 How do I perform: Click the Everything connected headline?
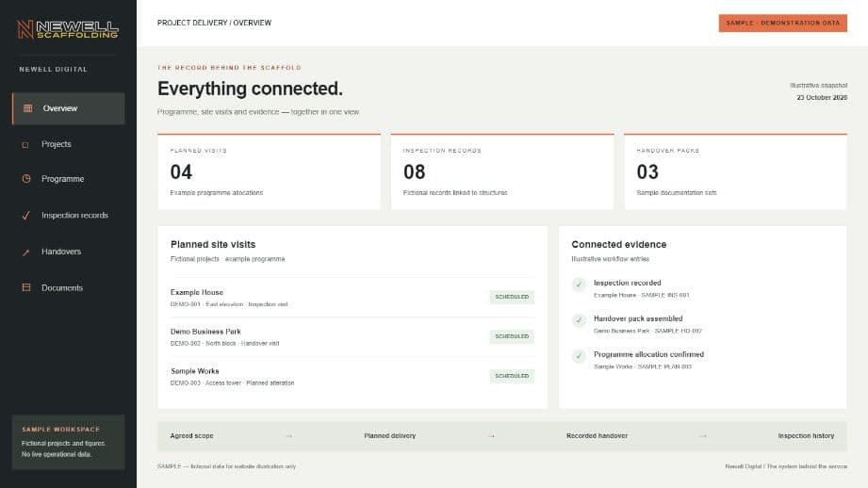point(250,89)
